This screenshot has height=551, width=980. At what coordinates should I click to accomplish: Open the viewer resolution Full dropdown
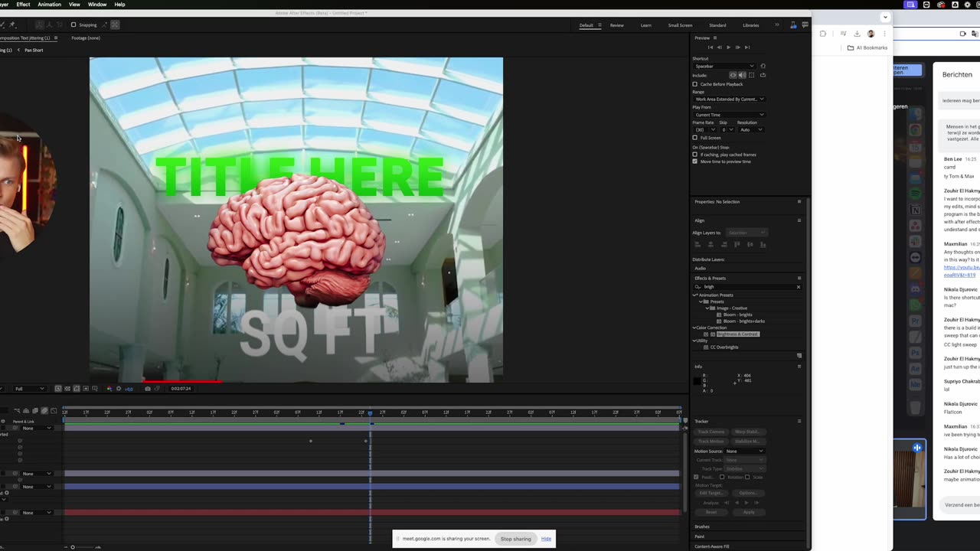tap(29, 389)
